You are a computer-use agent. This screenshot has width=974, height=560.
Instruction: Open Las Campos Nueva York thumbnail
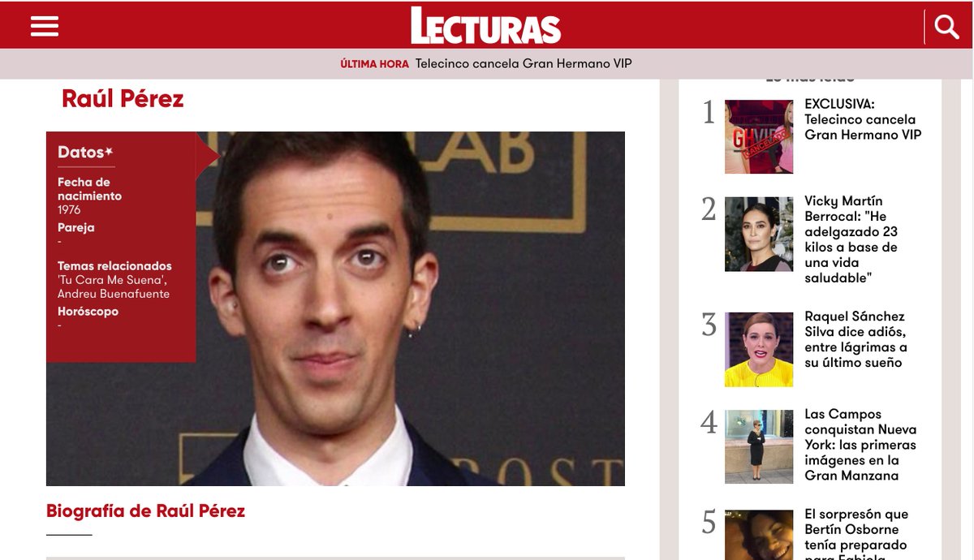pos(759,446)
